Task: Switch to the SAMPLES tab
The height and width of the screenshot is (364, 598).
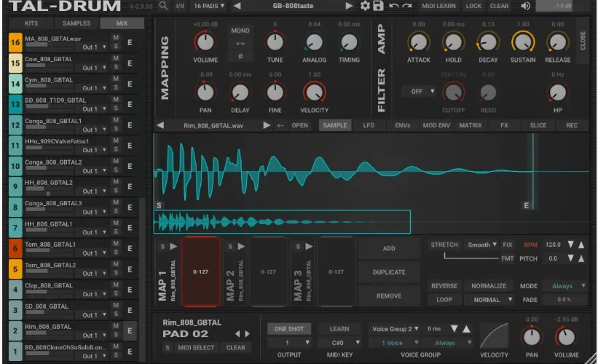Action: 76,23
